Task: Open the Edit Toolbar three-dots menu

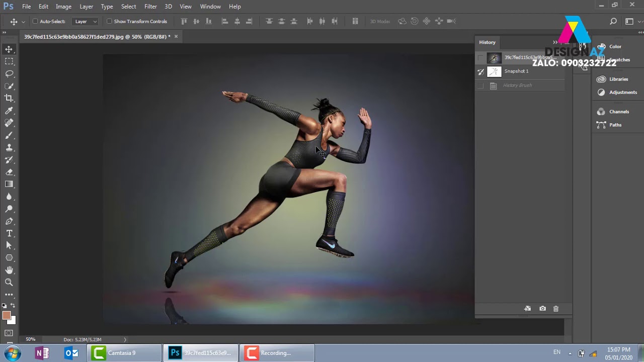Action: click(9, 295)
